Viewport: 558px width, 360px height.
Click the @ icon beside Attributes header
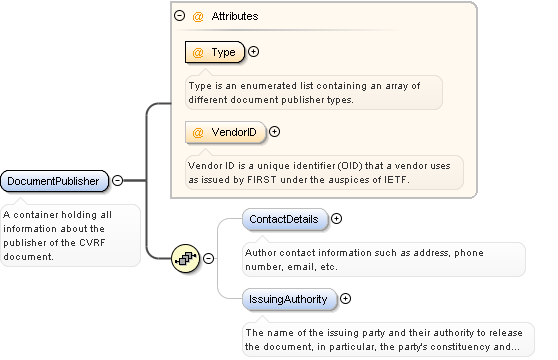click(x=198, y=16)
